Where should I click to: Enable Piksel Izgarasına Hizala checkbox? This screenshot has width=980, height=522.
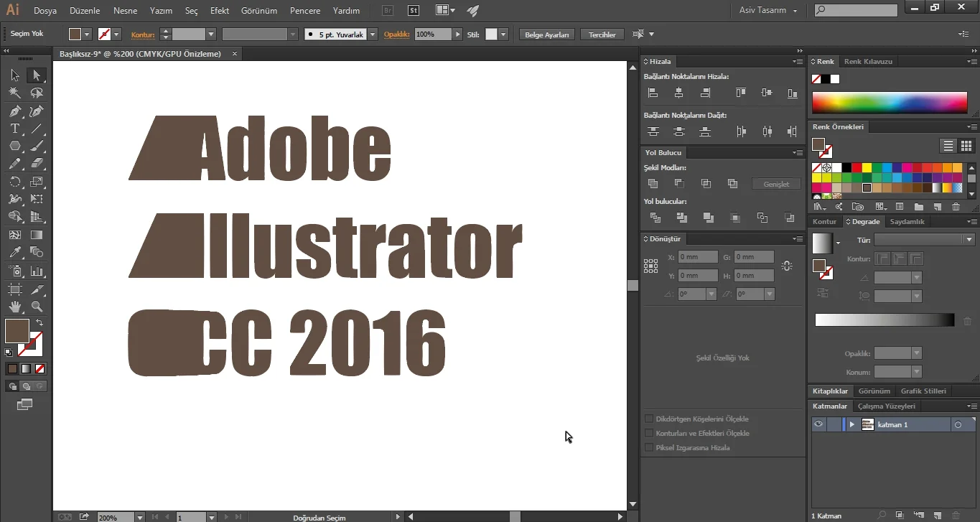[x=649, y=447]
